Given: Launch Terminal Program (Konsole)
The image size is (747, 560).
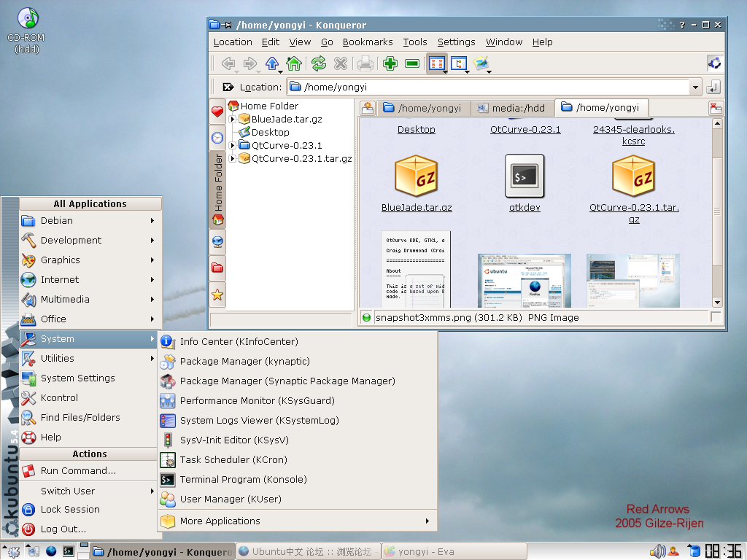Looking at the screenshot, I should click(298, 480).
